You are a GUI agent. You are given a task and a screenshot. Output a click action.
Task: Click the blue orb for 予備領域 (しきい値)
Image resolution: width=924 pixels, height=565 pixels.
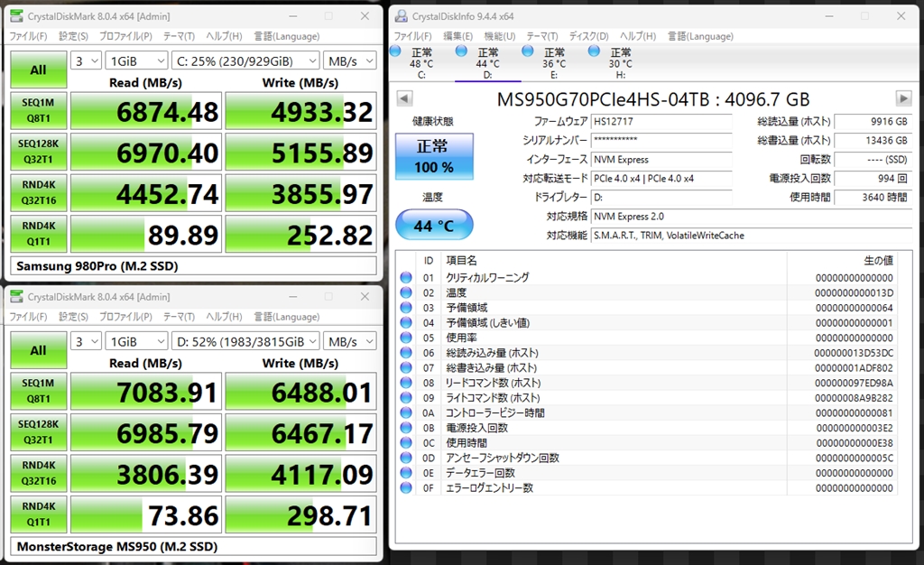coord(406,323)
